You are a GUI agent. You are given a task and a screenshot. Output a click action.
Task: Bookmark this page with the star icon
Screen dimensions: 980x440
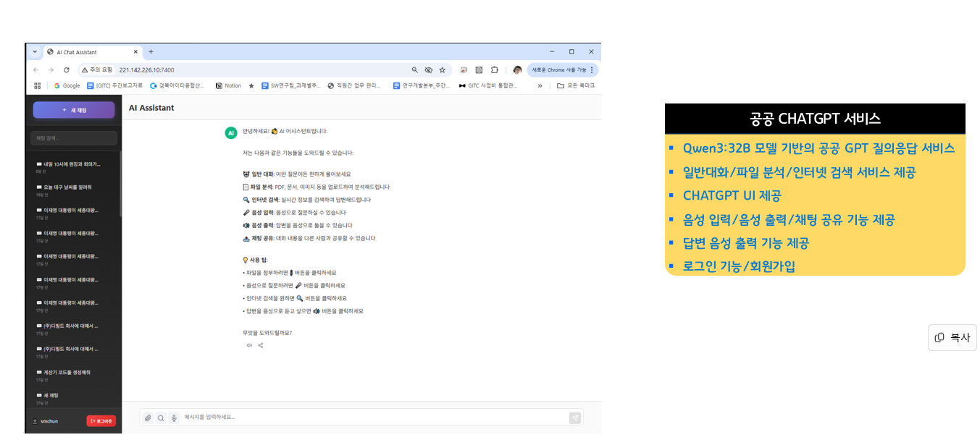(442, 70)
